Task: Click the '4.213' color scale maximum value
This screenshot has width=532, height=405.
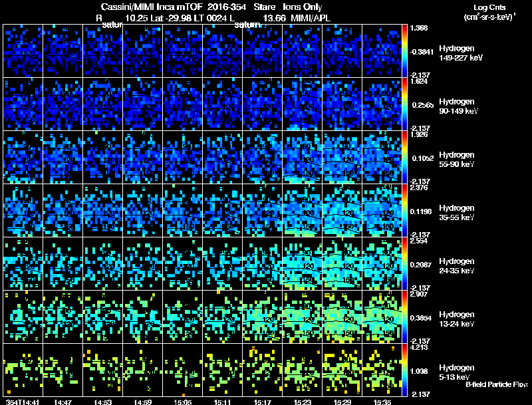Action: pos(419,347)
